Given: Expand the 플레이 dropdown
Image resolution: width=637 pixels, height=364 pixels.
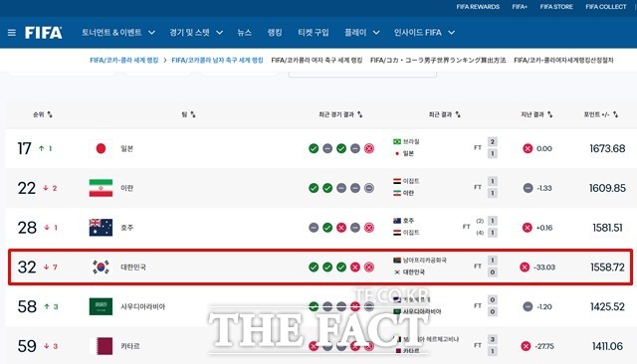Looking at the screenshot, I should pyautogui.click(x=362, y=33).
